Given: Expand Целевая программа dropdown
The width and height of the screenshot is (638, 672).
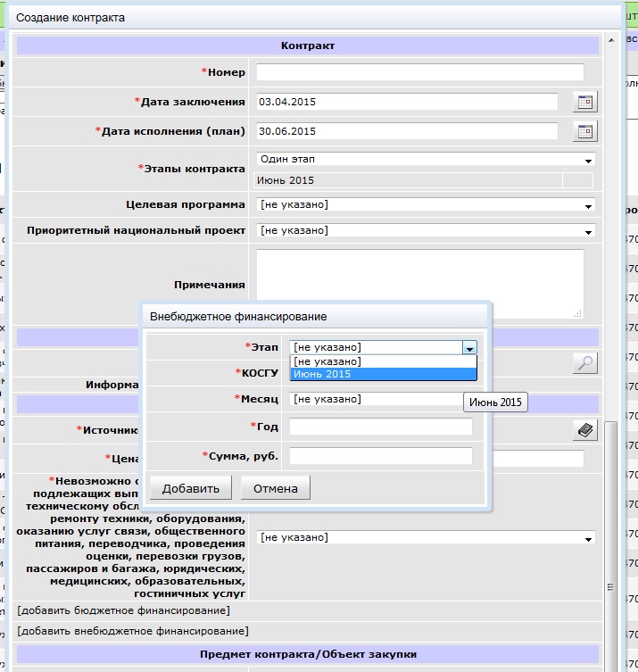Looking at the screenshot, I should (x=426, y=205).
